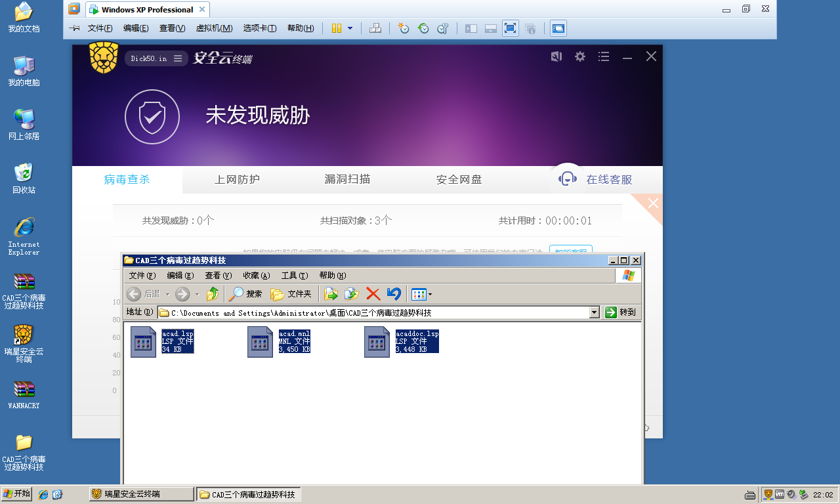Open 文件(F) menu in Explorer window
The height and width of the screenshot is (504, 840).
click(142, 276)
